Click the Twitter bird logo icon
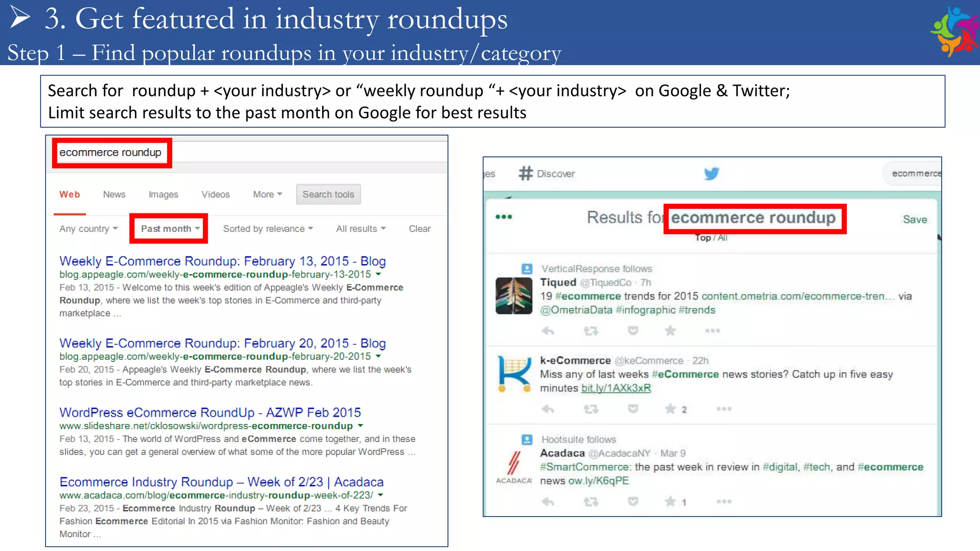This screenshot has height=551, width=980. point(712,173)
